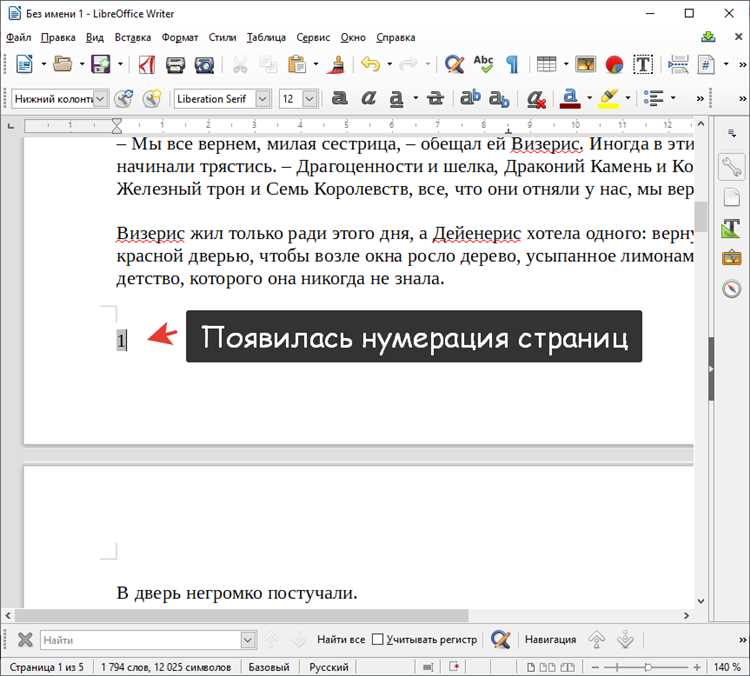Toggle formatting marks with the pilcrow icon
This screenshot has width=750, height=676.
(512, 64)
